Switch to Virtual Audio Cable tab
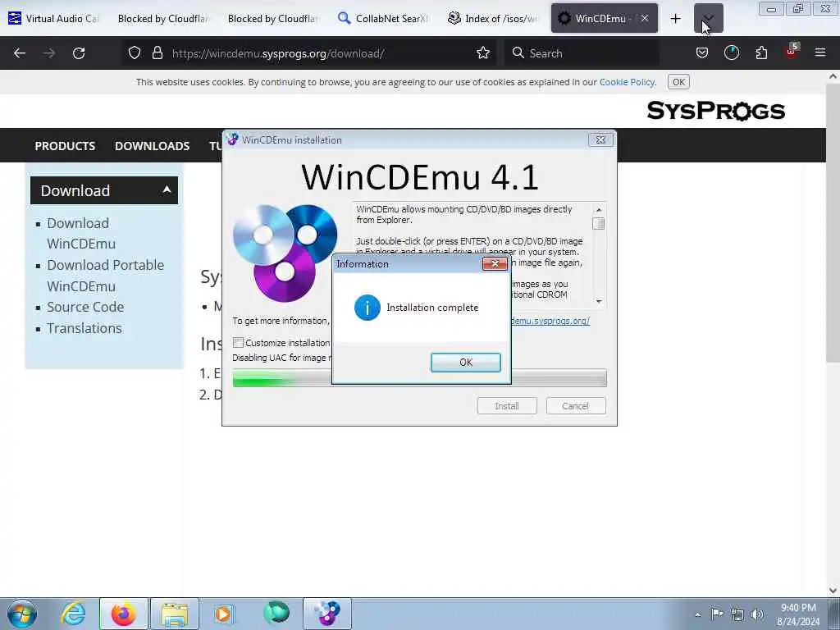840x630 pixels. [x=55, y=18]
